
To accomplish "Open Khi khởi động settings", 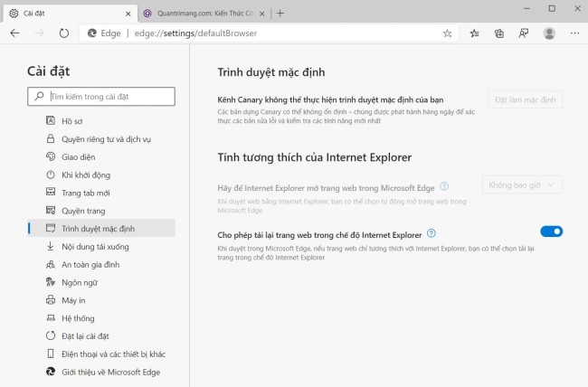I will tap(101, 175).
